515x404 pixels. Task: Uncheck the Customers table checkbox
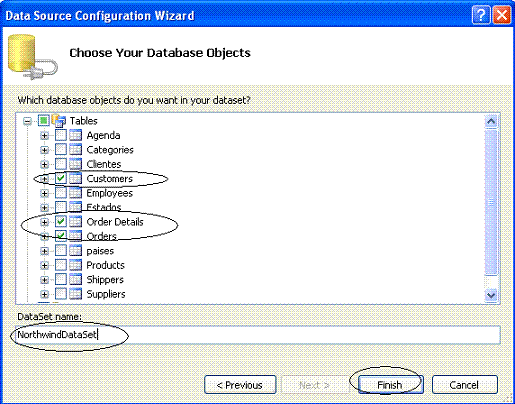click(61, 178)
